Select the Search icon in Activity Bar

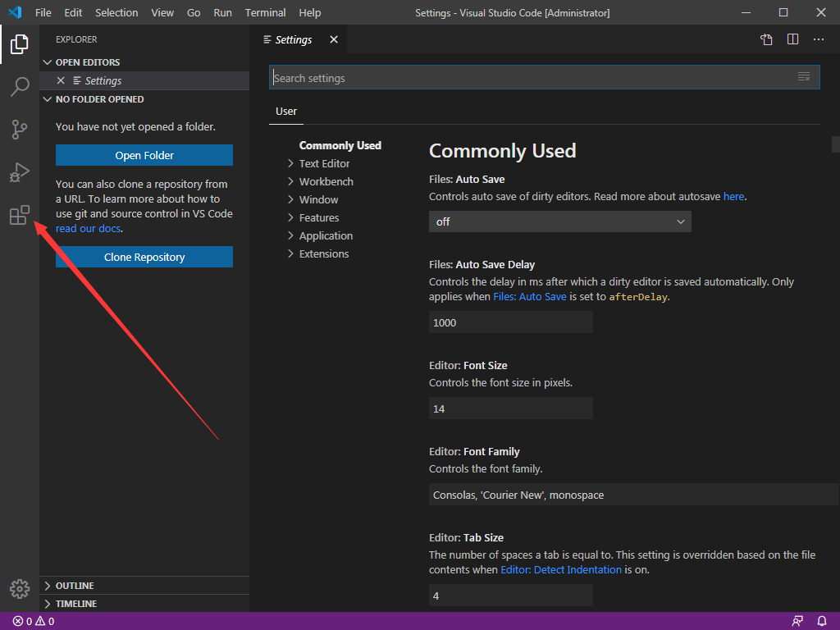19,87
